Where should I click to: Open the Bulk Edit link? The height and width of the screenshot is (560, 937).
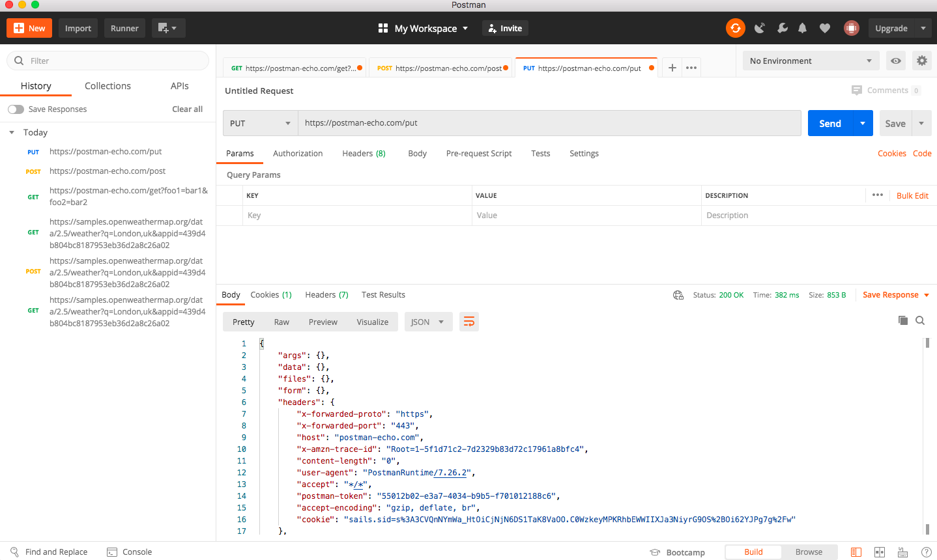[x=912, y=195]
